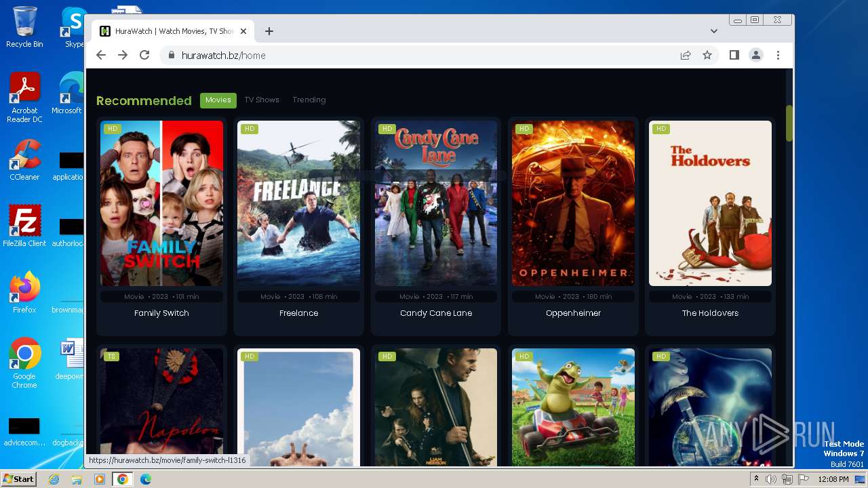Open the Napoleon movie poster
Screen dimensions: 868x488
pyautogui.click(x=161, y=407)
